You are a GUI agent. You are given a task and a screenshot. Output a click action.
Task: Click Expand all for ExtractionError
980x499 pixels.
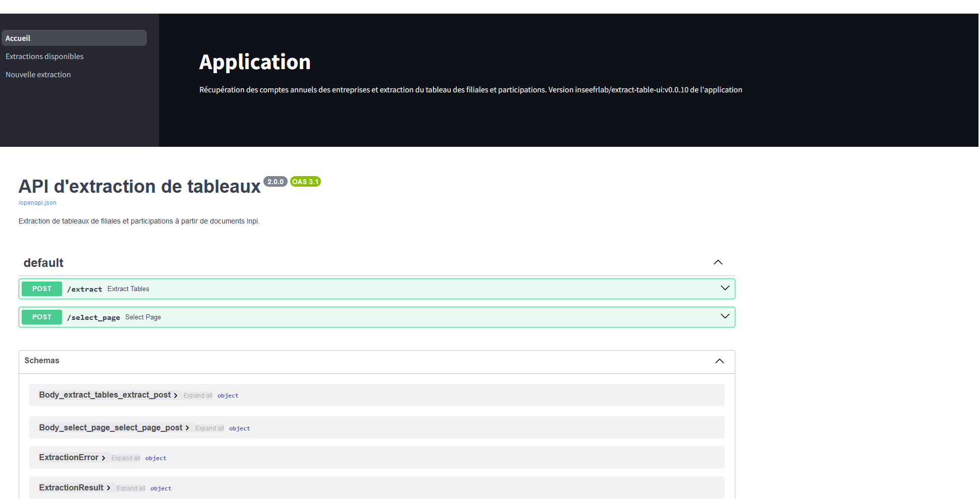[x=126, y=458]
